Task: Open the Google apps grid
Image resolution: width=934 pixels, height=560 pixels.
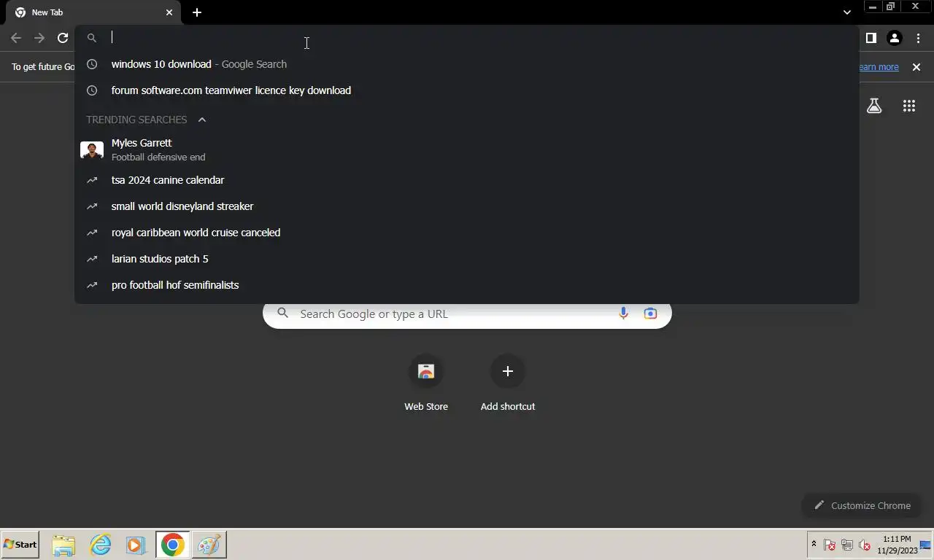Action: pos(908,106)
